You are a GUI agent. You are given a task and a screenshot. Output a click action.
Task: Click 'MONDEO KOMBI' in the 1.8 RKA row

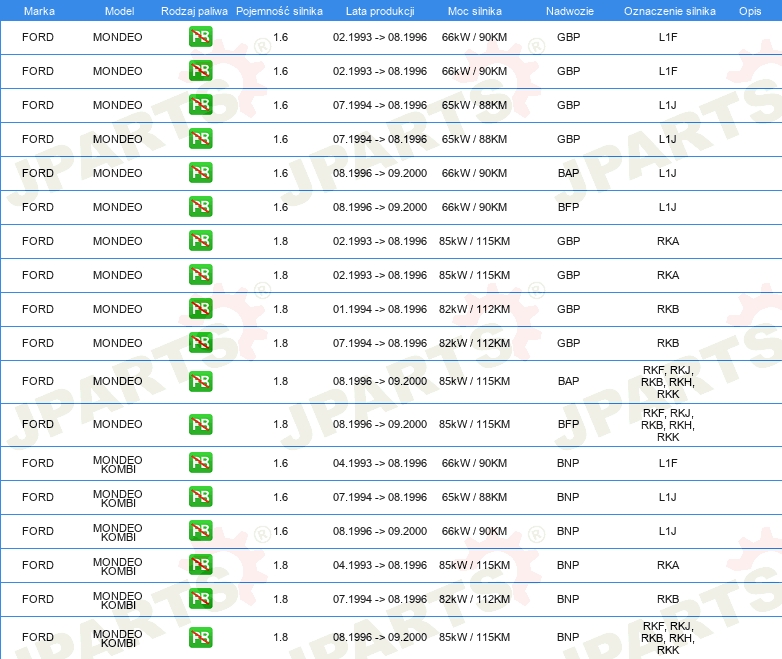coord(118,566)
